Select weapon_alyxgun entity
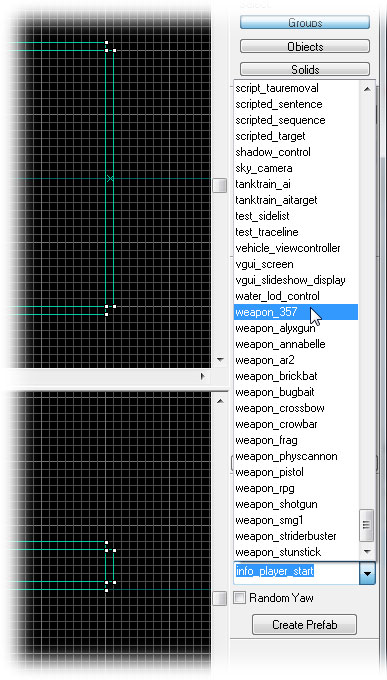This screenshot has height=680, width=387. pyautogui.click(x=296, y=328)
